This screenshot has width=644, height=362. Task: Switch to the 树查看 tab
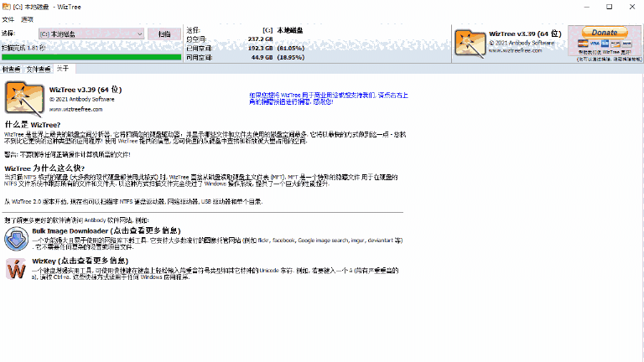12,69
